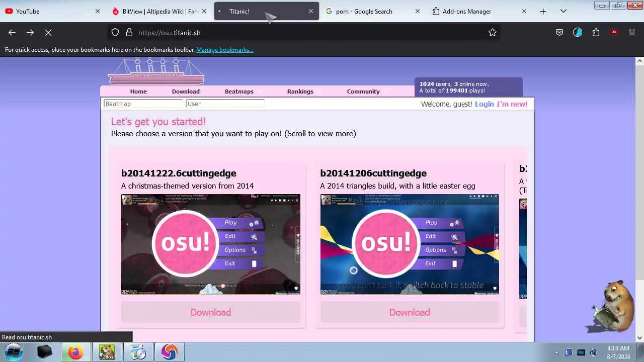Show hidden system tray icons
This screenshot has width=644, height=362.
[x=556, y=352]
